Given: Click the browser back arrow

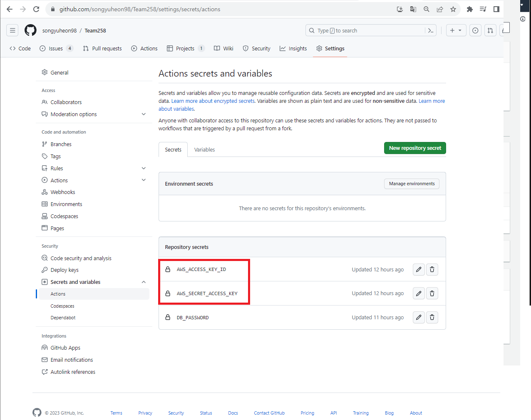Looking at the screenshot, I should [x=10, y=9].
